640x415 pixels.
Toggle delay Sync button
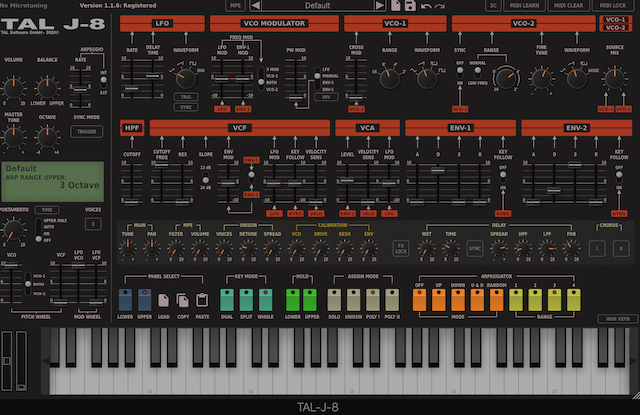(475, 249)
